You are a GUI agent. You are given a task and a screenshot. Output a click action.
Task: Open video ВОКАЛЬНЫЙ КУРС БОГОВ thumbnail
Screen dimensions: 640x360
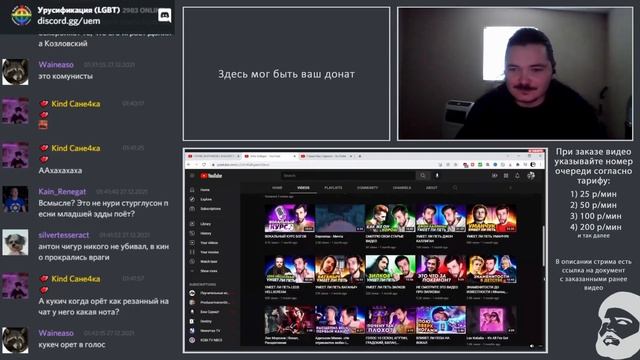(x=289, y=218)
